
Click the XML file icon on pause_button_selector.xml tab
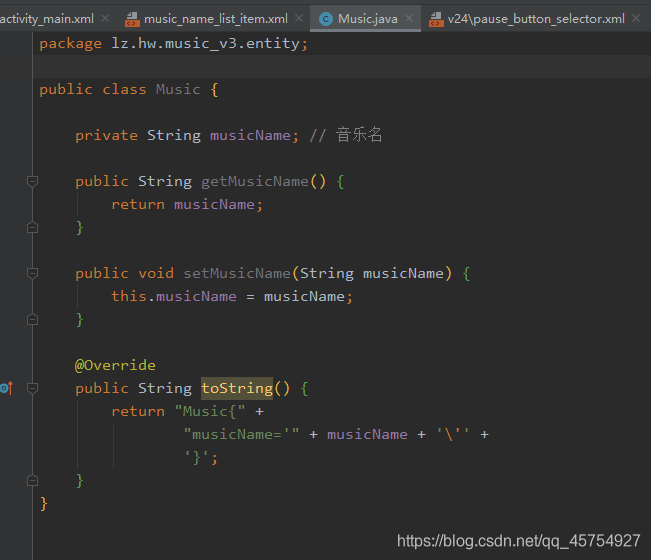[x=436, y=19]
